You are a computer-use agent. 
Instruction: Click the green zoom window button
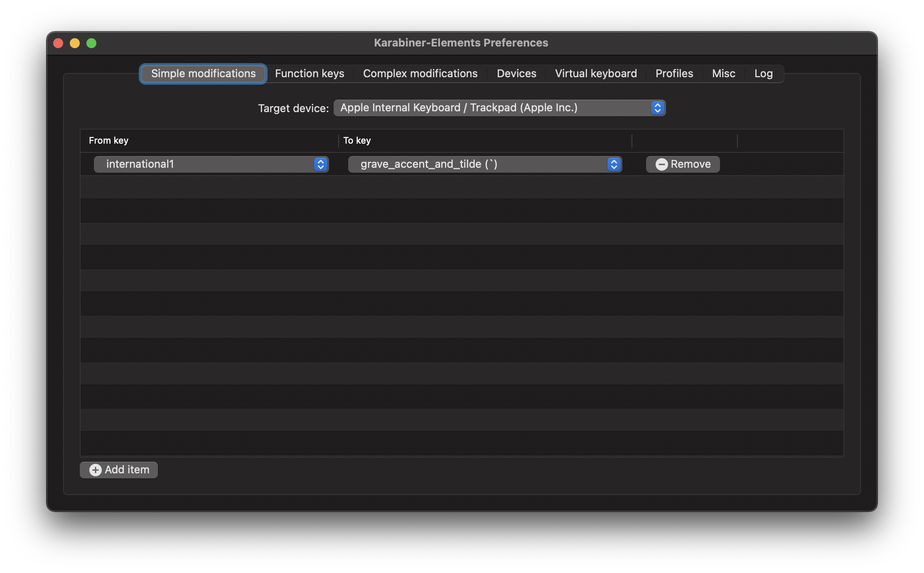tap(91, 43)
